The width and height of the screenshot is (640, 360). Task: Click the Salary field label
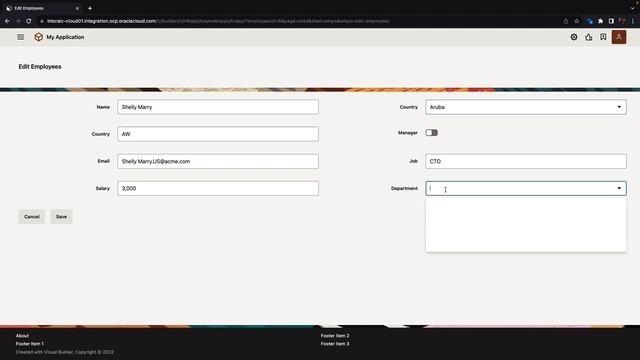coord(103,188)
